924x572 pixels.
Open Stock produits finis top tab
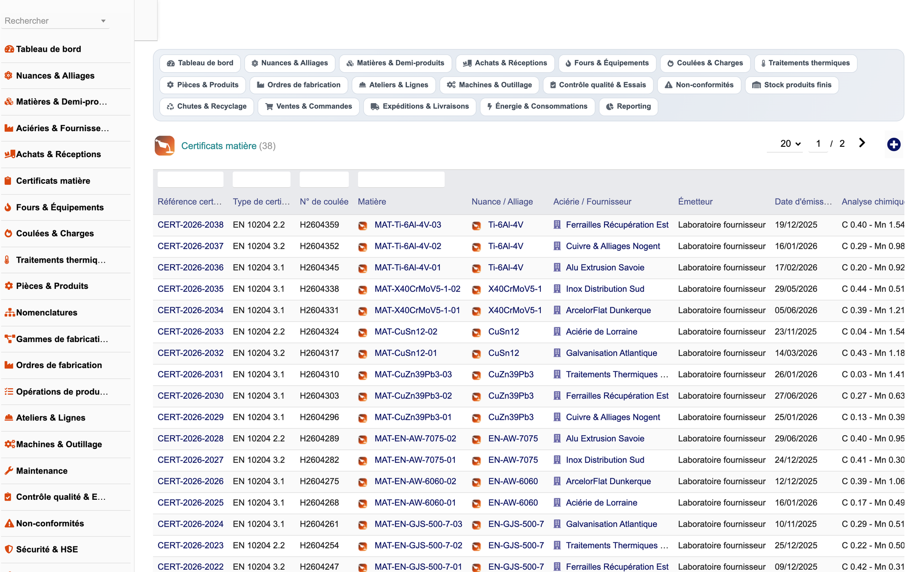pos(792,85)
